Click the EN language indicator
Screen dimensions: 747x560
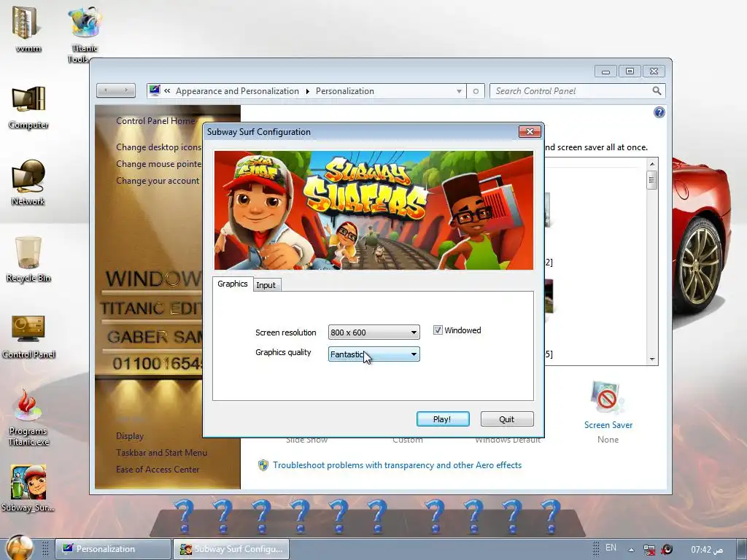coord(611,548)
